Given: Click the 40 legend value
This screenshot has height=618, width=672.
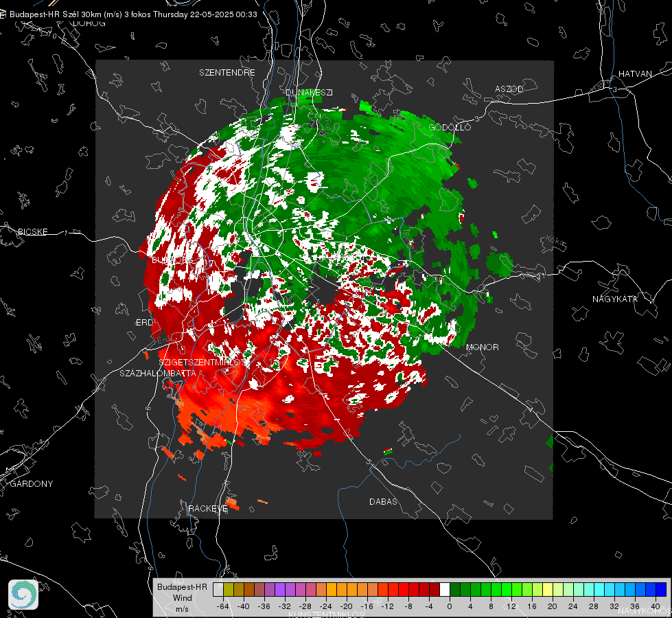Looking at the screenshot, I should click(656, 606).
